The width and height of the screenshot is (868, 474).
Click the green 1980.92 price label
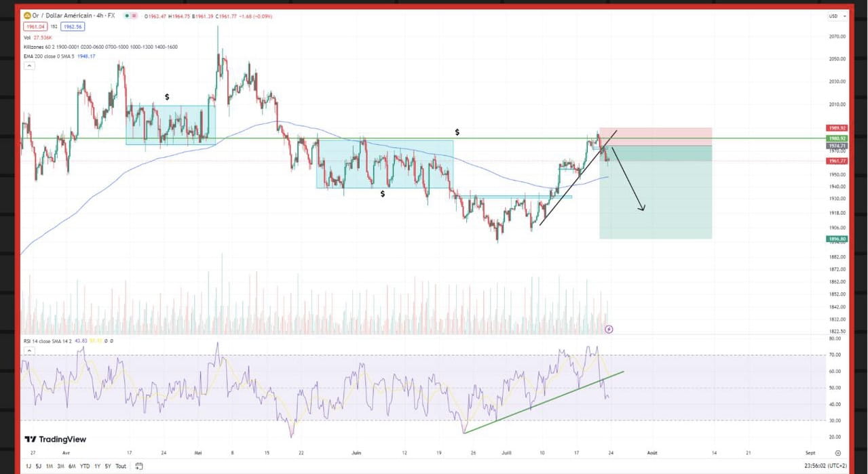[836, 138]
